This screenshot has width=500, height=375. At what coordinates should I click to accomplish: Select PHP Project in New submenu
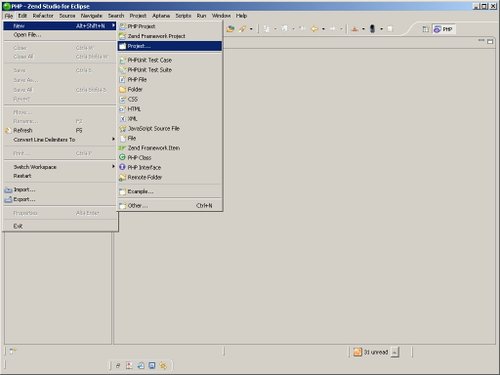170,26
